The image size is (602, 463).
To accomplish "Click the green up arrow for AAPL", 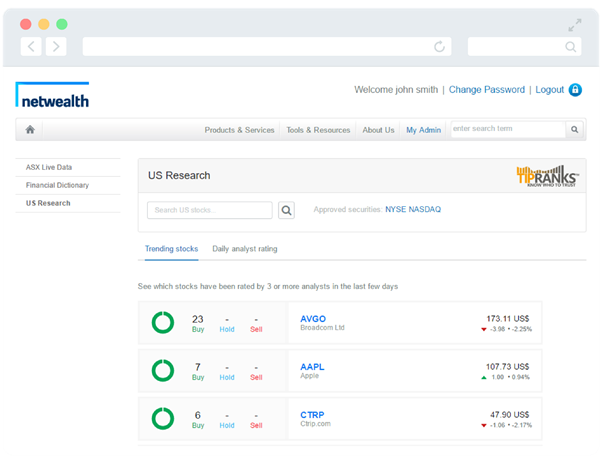I will coord(484,377).
